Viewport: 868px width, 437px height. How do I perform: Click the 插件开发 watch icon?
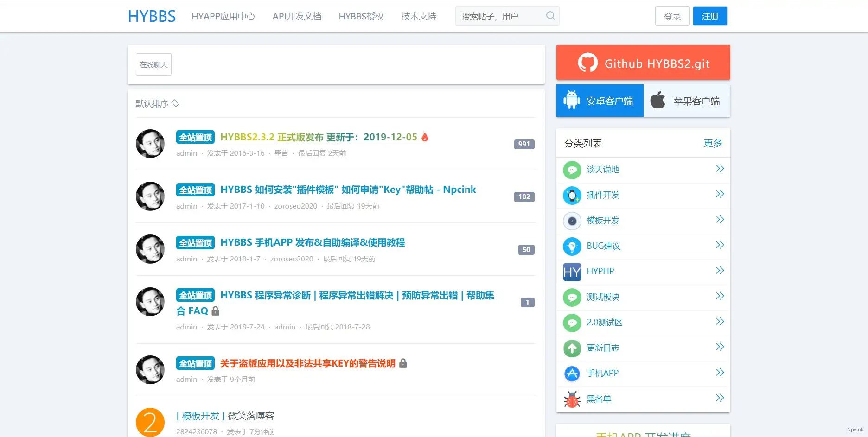click(572, 195)
